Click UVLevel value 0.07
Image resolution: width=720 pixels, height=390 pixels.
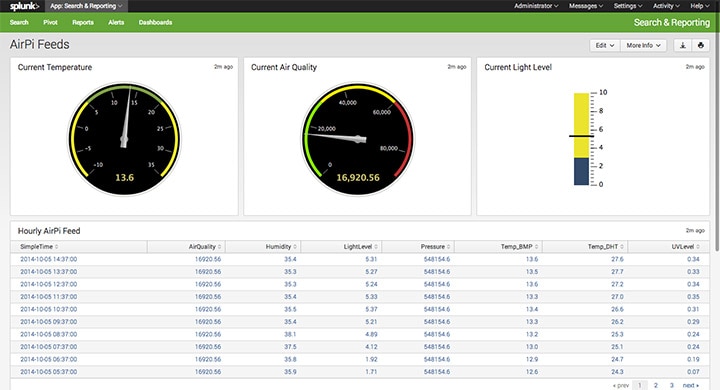693,372
